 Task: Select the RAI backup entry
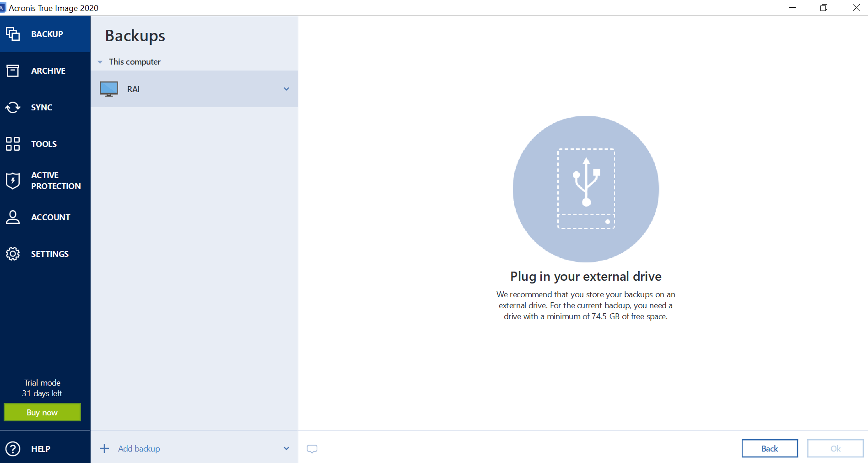click(194, 89)
